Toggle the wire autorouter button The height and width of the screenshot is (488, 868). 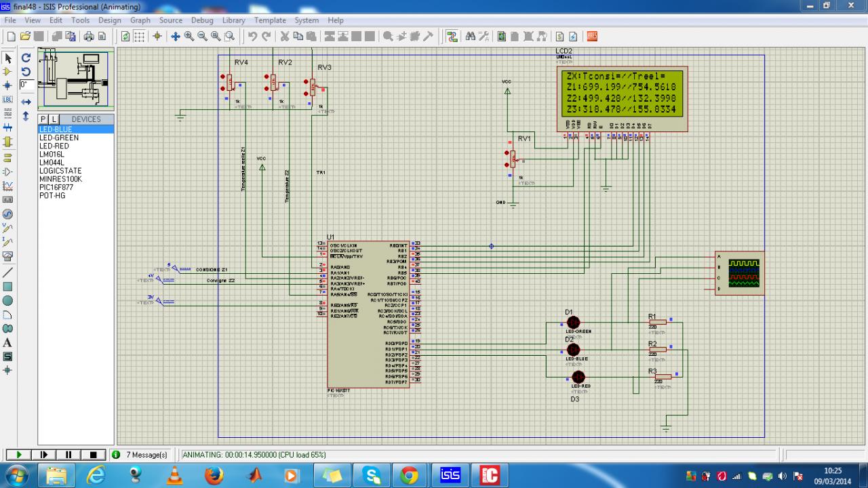452,37
